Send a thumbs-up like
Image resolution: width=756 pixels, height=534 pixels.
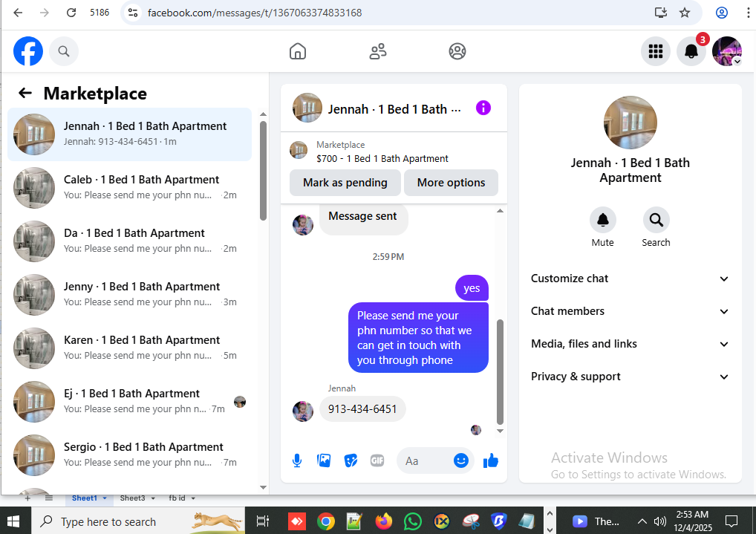click(x=490, y=460)
